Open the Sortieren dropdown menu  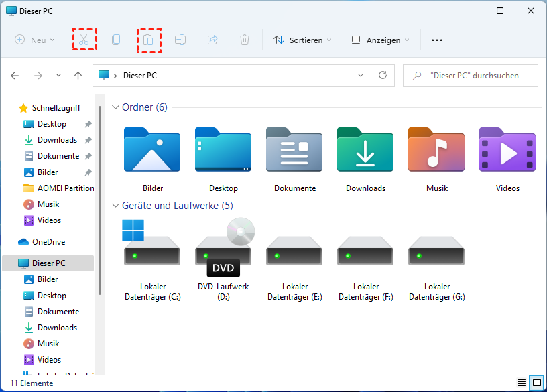[302, 40]
